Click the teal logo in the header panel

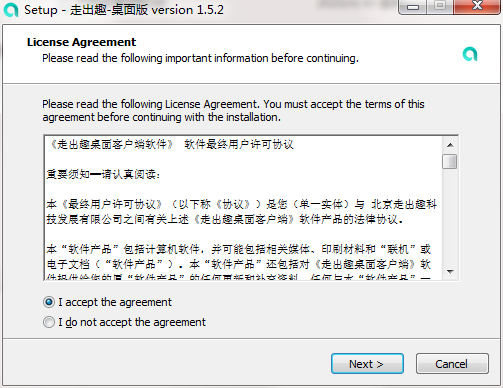pyautogui.click(x=470, y=54)
